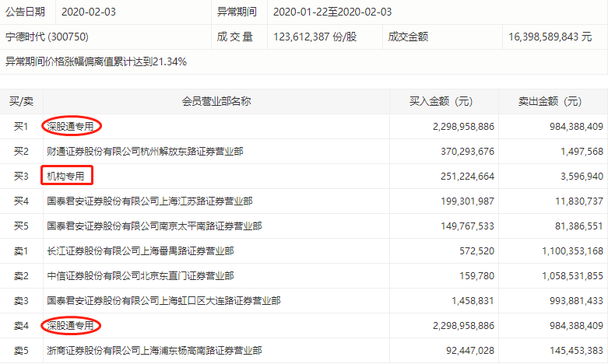Click the 卖1 rank label
The image size is (608, 364).
21,251
